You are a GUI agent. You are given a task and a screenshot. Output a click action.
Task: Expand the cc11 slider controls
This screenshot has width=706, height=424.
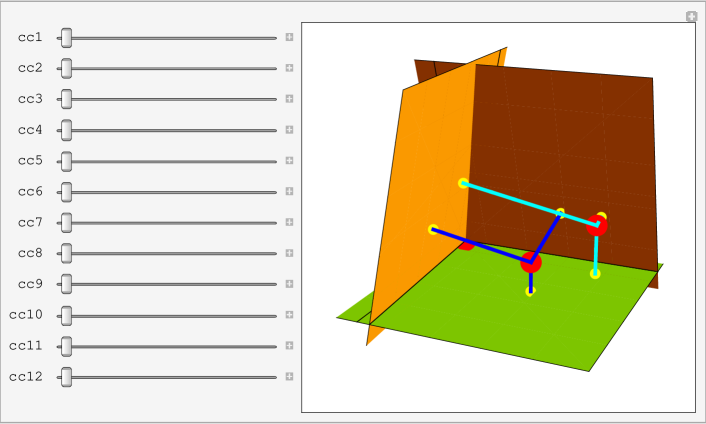coord(290,345)
